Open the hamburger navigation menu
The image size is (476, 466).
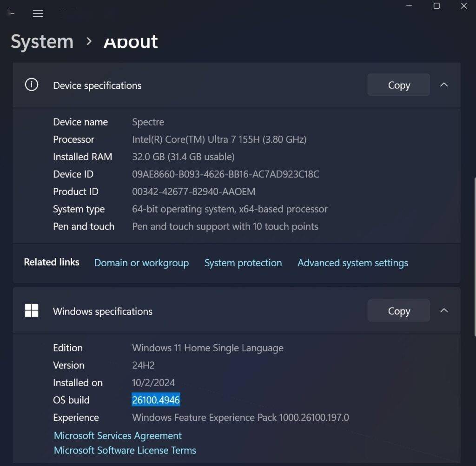[x=38, y=14]
